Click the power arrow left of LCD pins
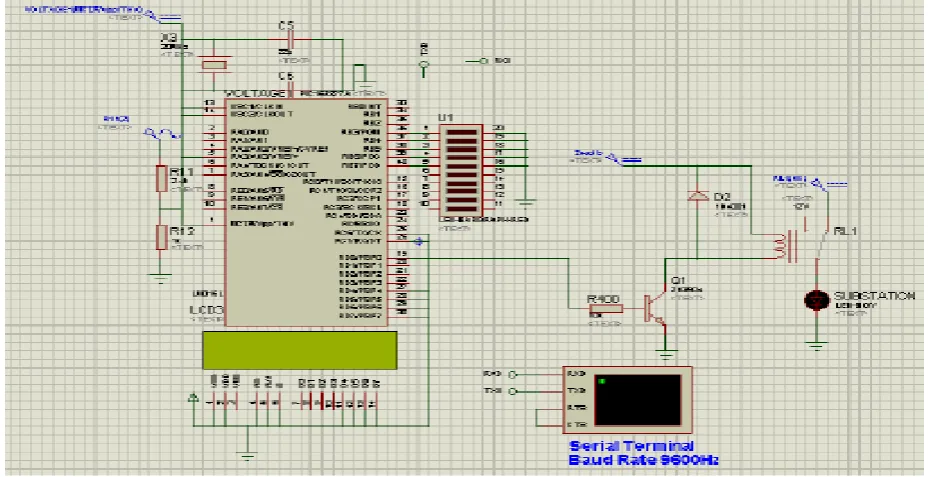Image resolution: width=929 pixels, height=477 pixels. [193, 398]
